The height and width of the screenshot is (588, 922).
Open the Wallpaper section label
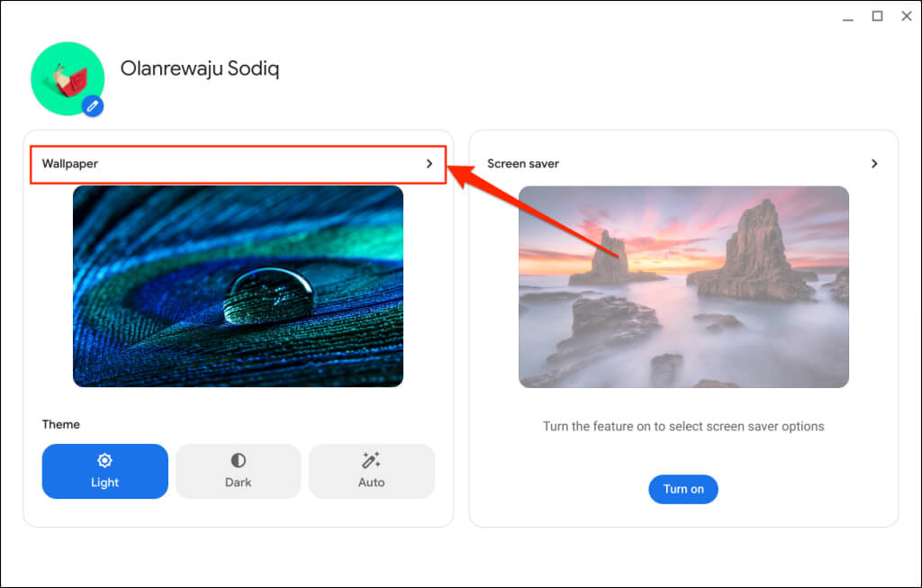70,164
